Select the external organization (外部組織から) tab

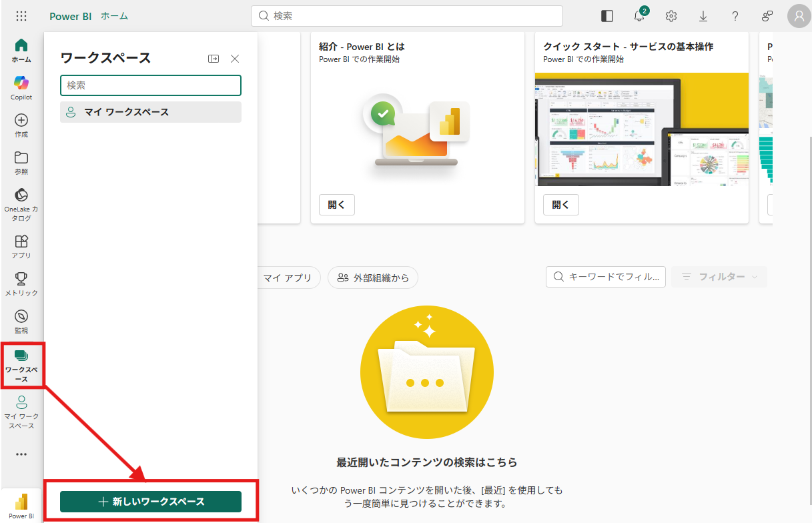click(x=373, y=278)
